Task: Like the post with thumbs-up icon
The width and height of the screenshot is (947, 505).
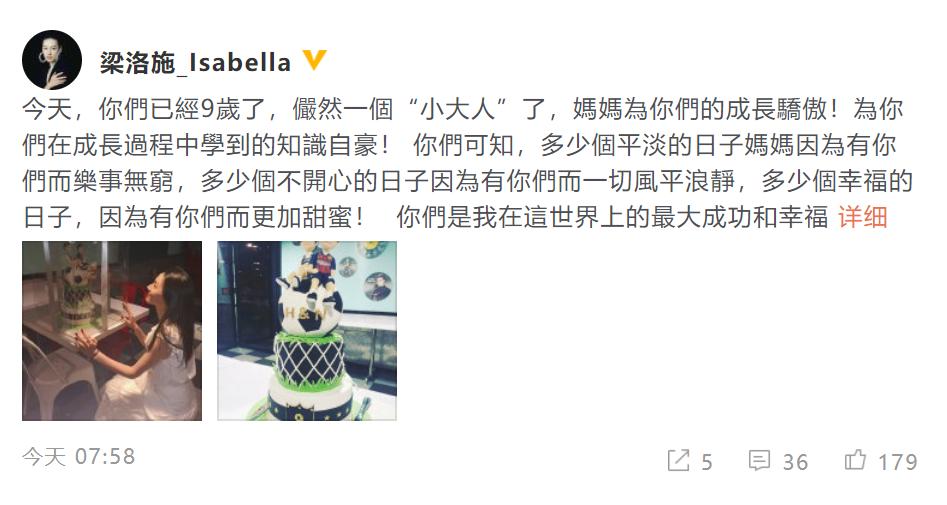Action: point(855,460)
